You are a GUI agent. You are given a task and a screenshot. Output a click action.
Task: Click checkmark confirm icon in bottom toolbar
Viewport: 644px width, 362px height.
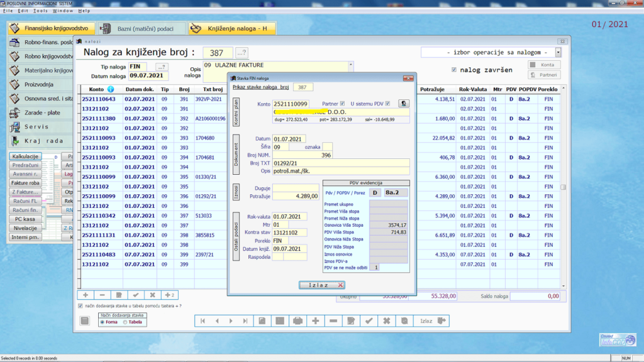(369, 321)
